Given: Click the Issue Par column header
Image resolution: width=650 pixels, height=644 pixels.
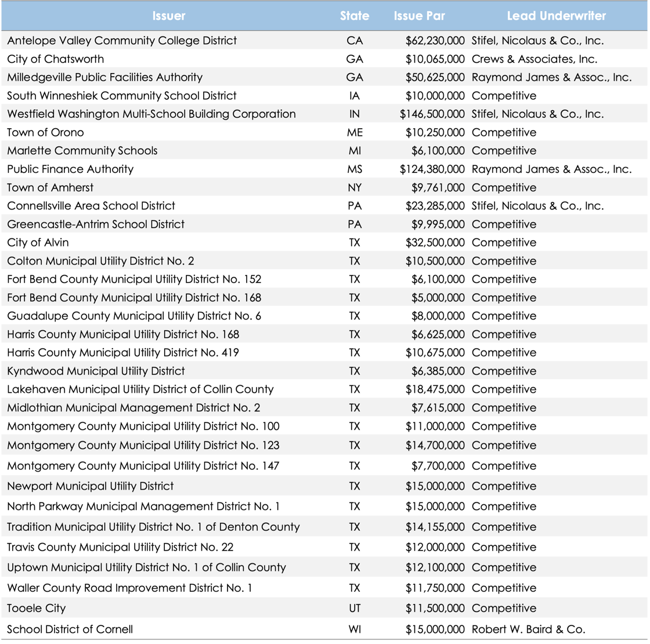Looking at the screenshot, I should [419, 16].
